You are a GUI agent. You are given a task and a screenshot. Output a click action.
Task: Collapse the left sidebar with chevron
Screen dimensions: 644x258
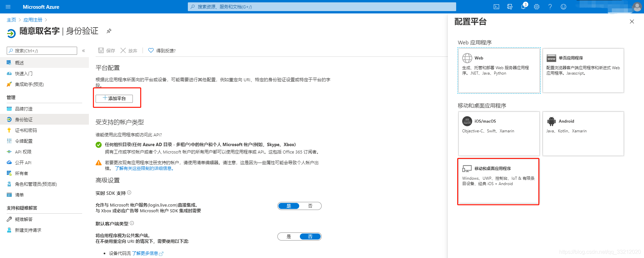[84, 51]
